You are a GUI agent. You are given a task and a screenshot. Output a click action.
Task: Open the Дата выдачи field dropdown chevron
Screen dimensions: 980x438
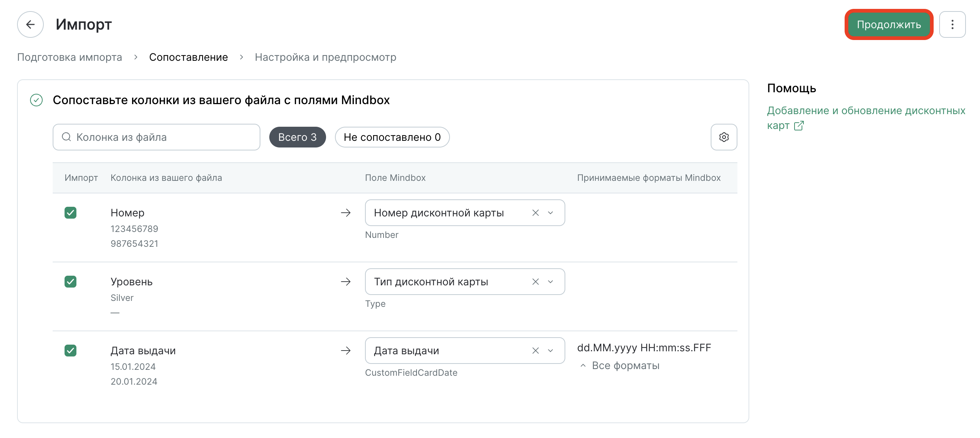550,351
